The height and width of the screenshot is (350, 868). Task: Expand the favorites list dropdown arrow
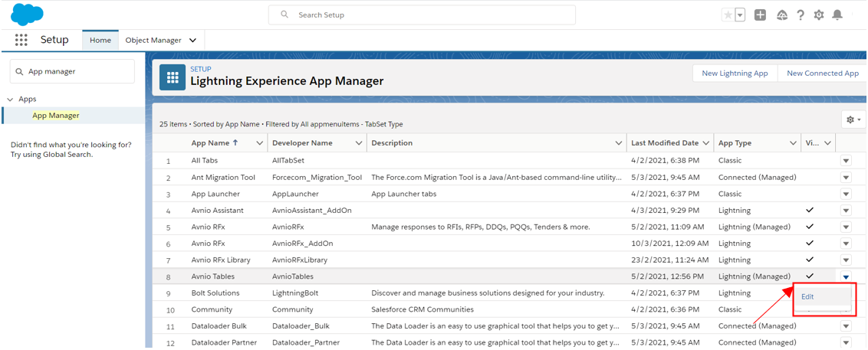(740, 15)
